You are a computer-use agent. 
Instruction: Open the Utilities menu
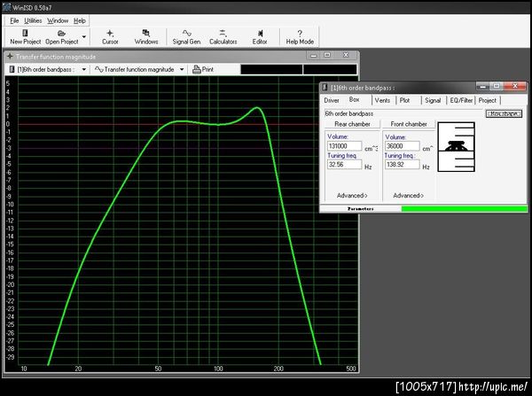coord(33,19)
